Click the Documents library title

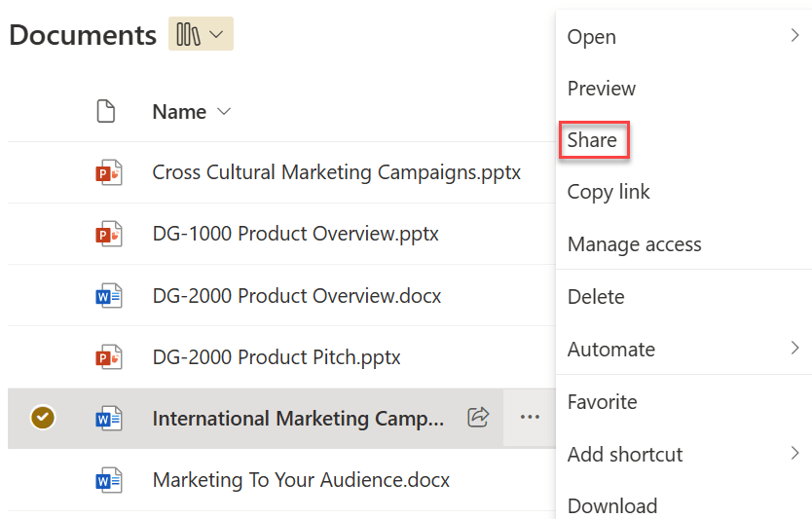pyautogui.click(x=83, y=35)
